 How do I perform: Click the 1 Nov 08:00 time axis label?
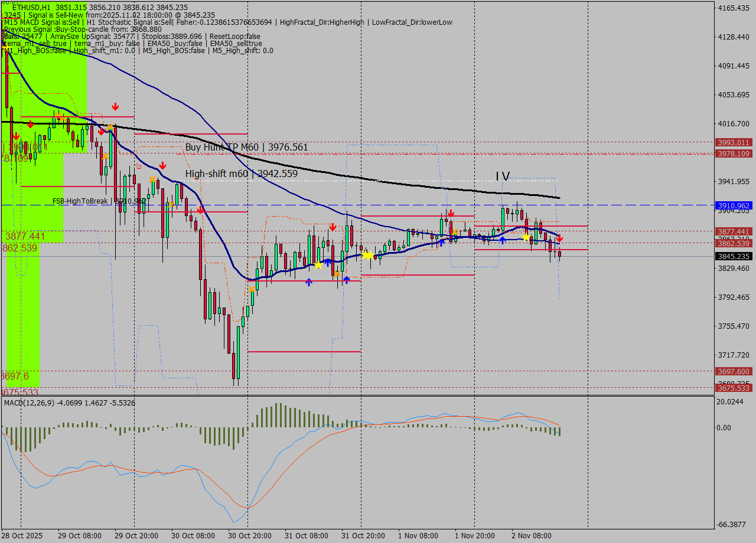(x=418, y=536)
